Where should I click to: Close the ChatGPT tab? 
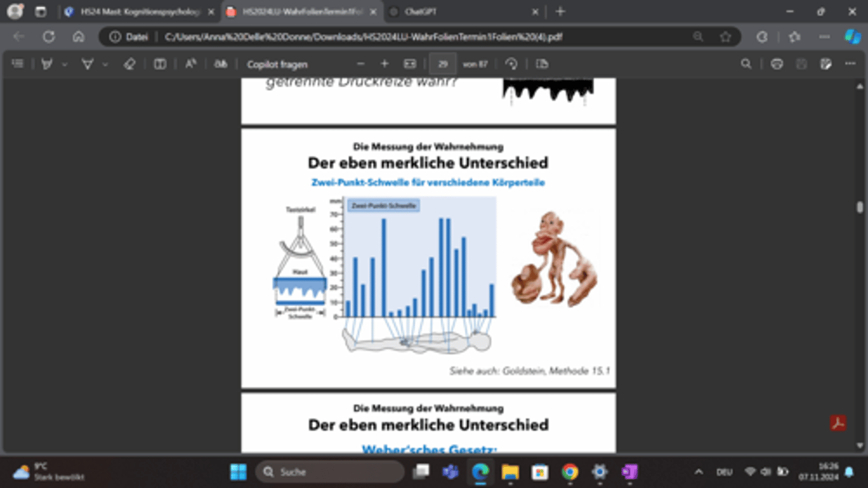click(x=535, y=11)
